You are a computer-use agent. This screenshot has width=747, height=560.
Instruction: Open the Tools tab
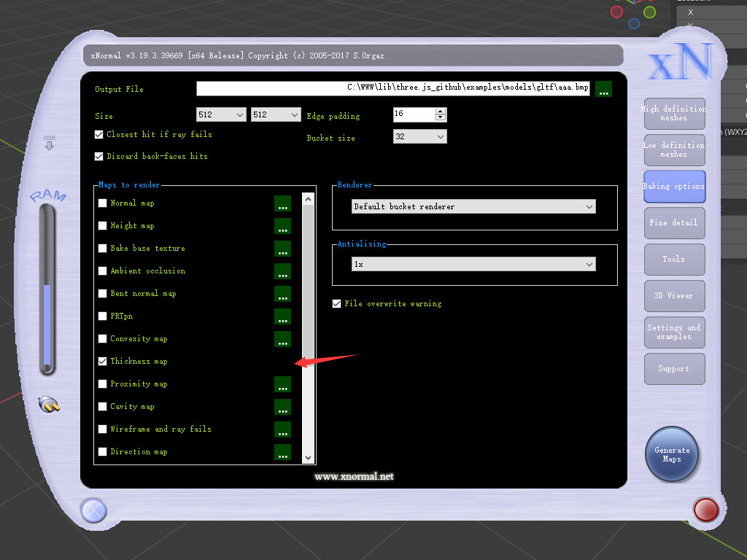(674, 260)
